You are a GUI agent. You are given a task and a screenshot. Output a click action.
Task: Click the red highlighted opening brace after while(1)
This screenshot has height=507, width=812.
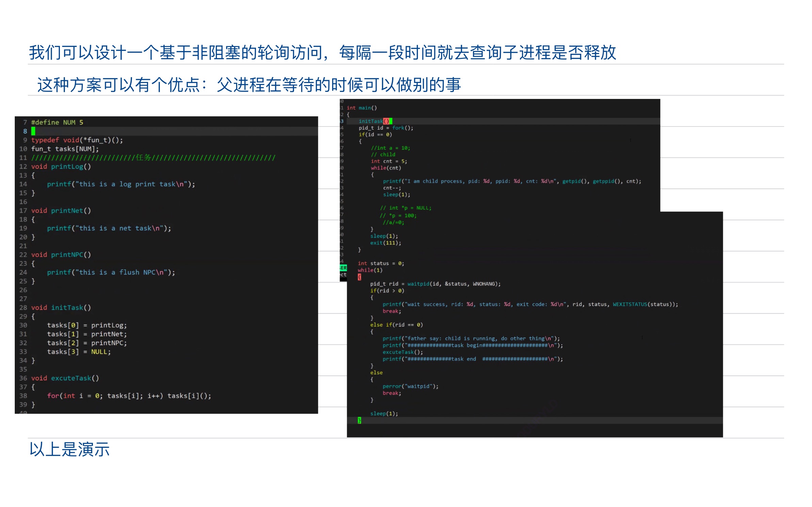[x=359, y=277]
